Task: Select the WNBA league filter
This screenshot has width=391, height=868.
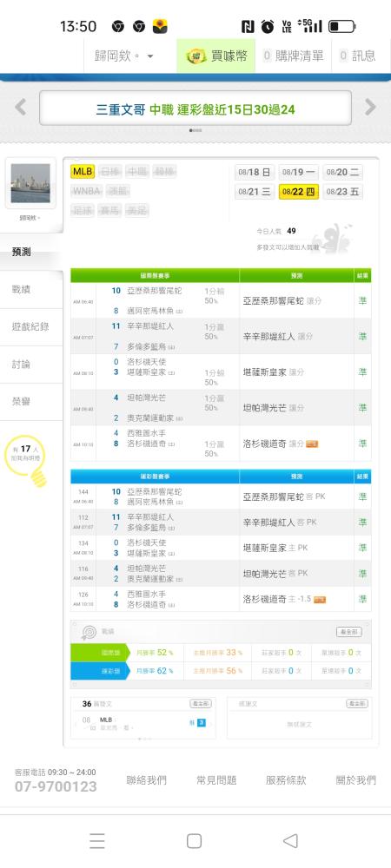Action: coord(86,191)
